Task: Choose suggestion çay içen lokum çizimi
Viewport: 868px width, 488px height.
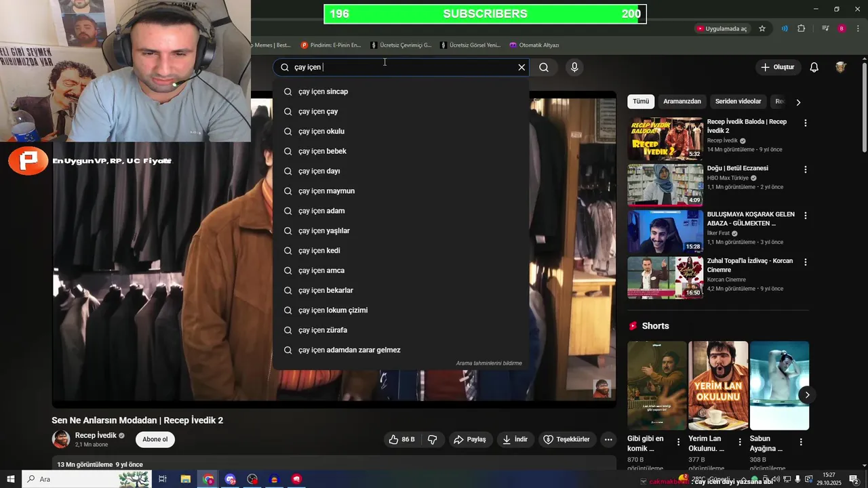Action: 401,310
